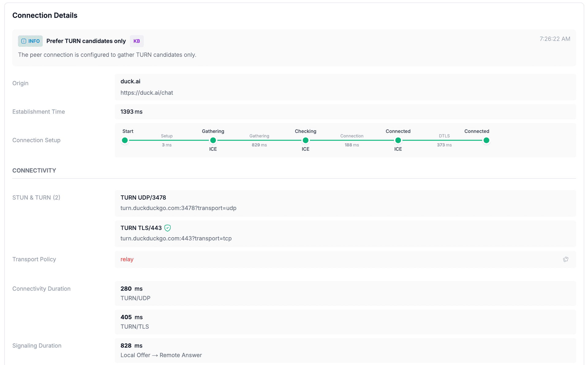
Task: Open the https://duck.ai/chat link
Action: [147, 92]
